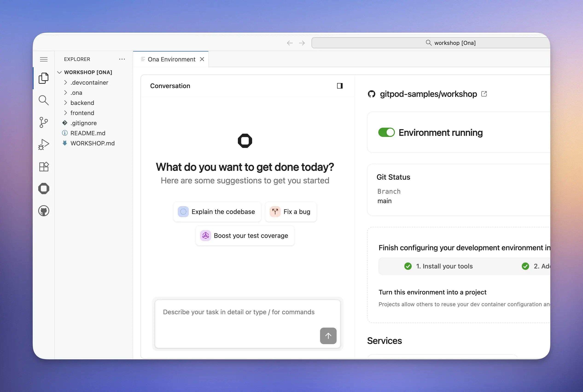Select the Ona Environment tab

(x=171, y=59)
